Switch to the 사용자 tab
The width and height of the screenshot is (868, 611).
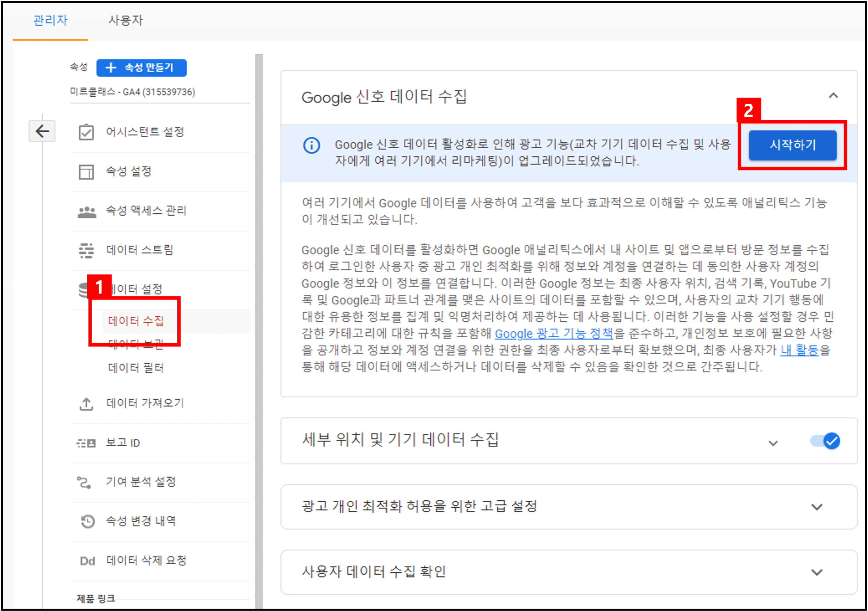(126, 20)
